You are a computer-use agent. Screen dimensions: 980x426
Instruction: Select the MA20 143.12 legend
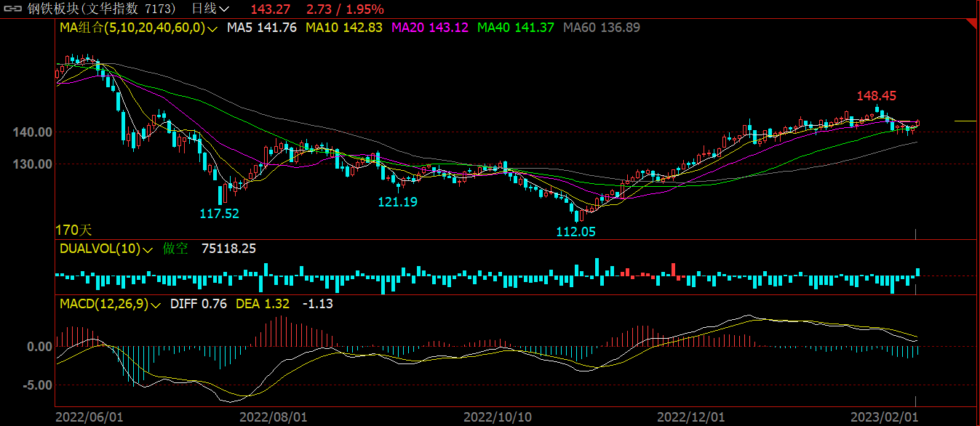click(430, 28)
